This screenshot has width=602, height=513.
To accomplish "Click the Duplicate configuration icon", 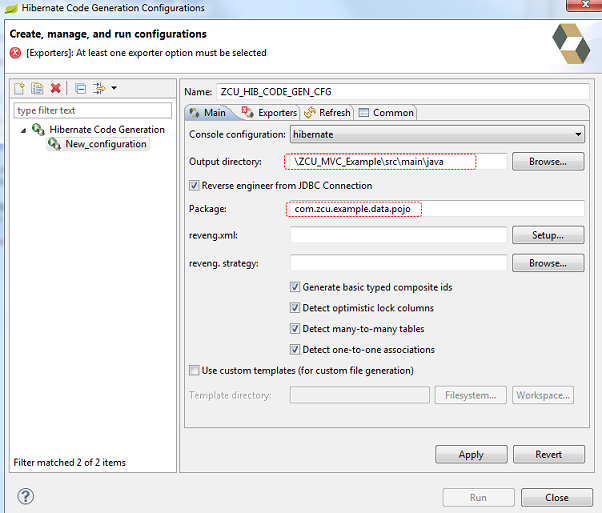I will tap(37, 88).
